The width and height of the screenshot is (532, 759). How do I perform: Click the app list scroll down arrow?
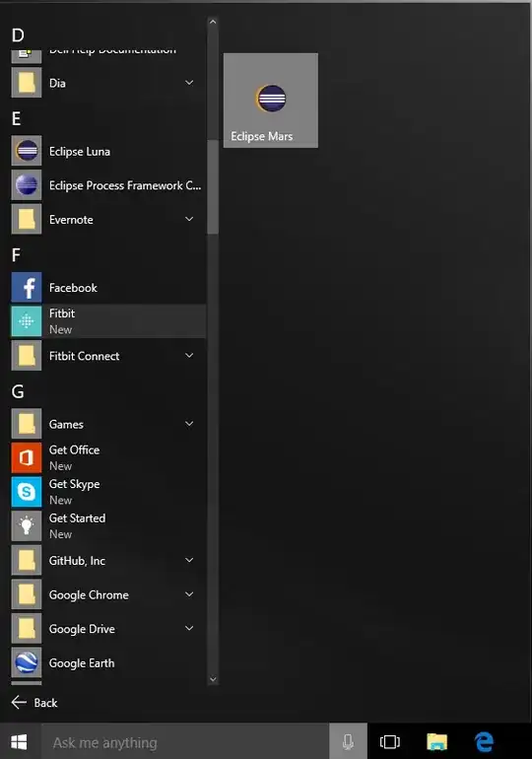click(x=213, y=679)
